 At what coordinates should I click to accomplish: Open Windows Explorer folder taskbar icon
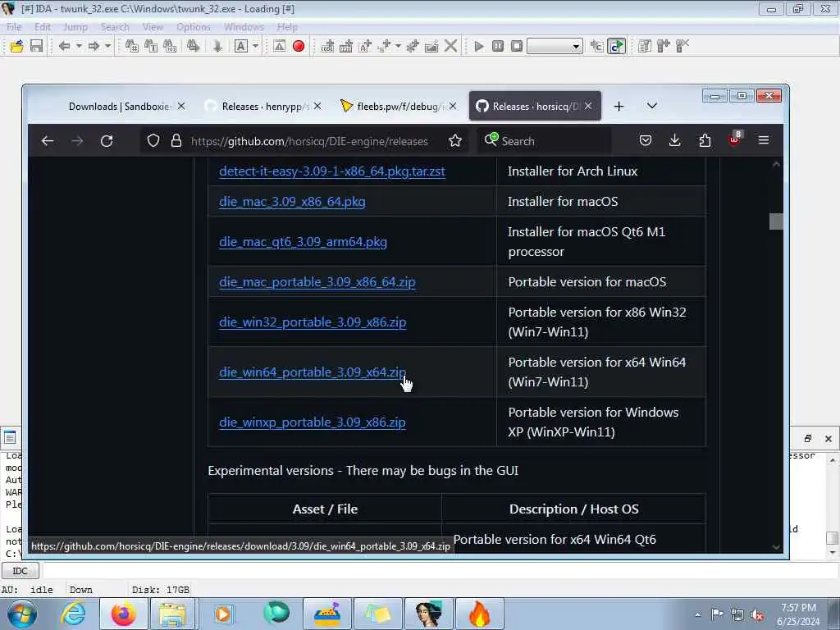pos(172,614)
